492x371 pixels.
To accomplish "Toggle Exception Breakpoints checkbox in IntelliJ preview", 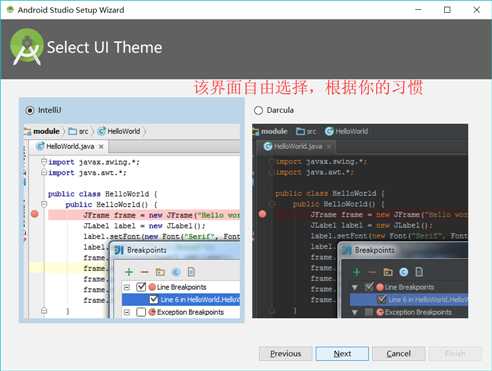I will click(141, 312).
